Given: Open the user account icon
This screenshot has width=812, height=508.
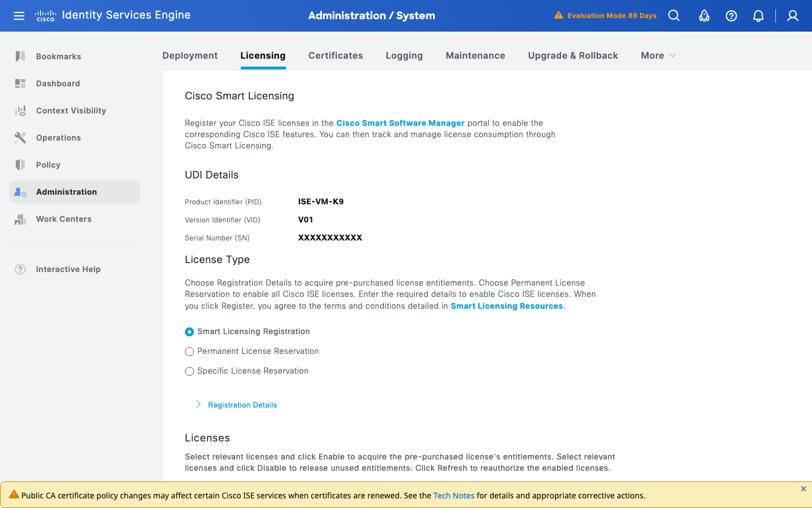Looking at the screenshot, I should [x=793, y=16].
